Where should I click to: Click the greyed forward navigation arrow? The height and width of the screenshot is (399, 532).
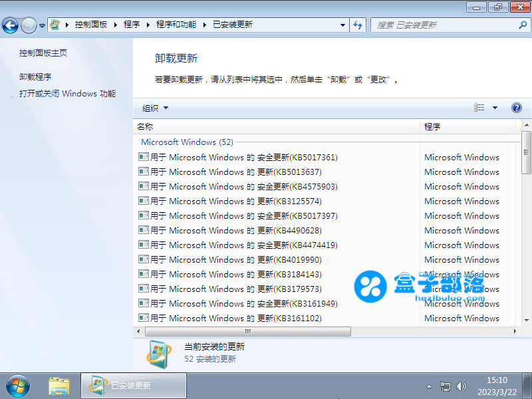29,25
